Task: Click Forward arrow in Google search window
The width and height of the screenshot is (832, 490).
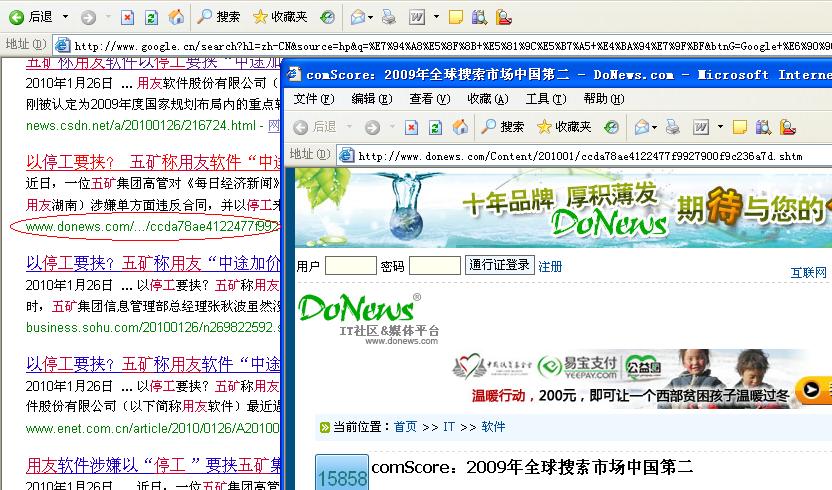Action: (88, 18)
